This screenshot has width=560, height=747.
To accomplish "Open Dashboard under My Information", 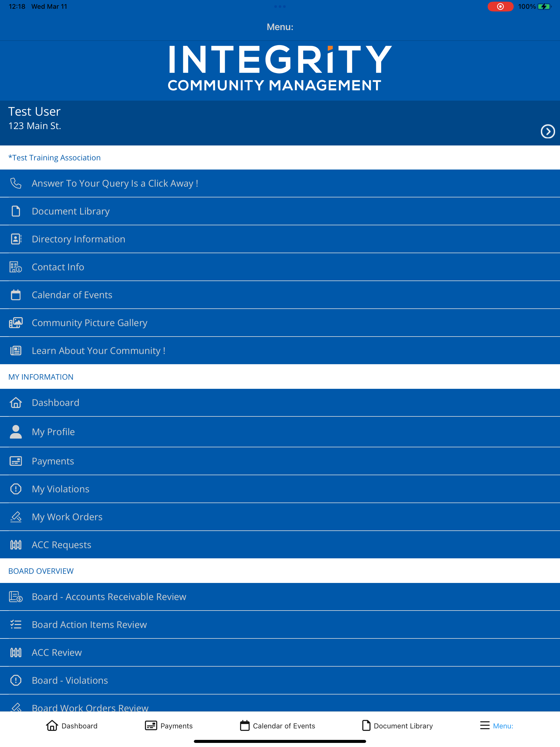I will [x=280, y=402].
